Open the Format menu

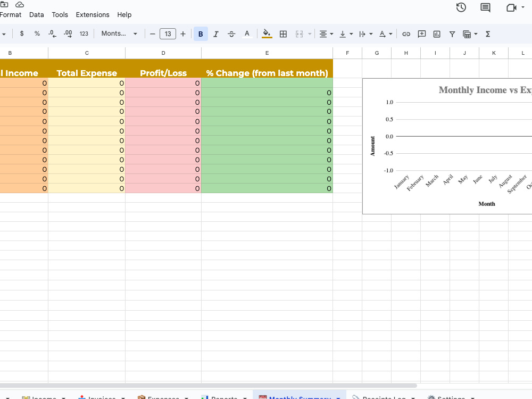pos(11,14)
